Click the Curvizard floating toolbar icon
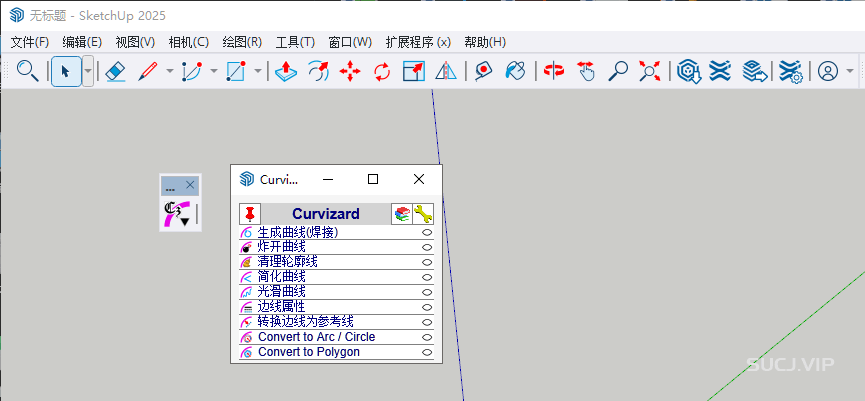 pos(178,213)
